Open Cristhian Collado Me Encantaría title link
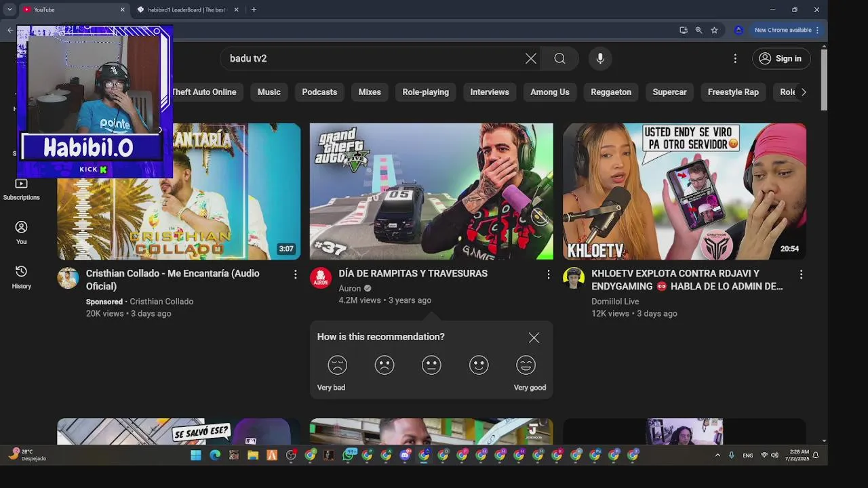Viewport: 868px width, 488px height. [172, 280]
